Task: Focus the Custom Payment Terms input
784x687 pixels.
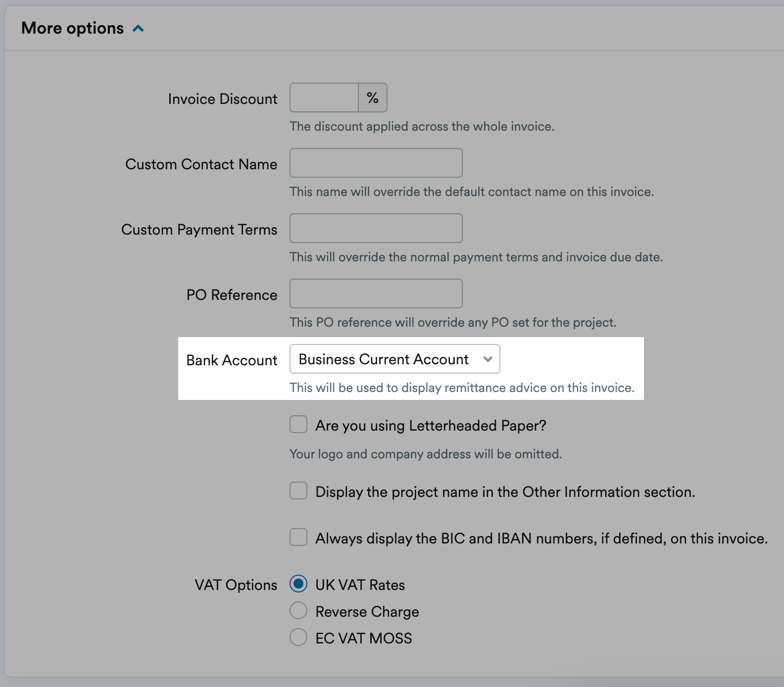Action: pos(376,228)
